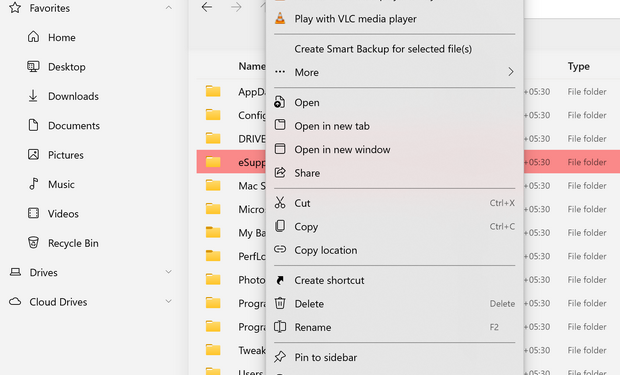Collapse the Favorites section chevron
This screenshot has width=620, height=375.
169,8
